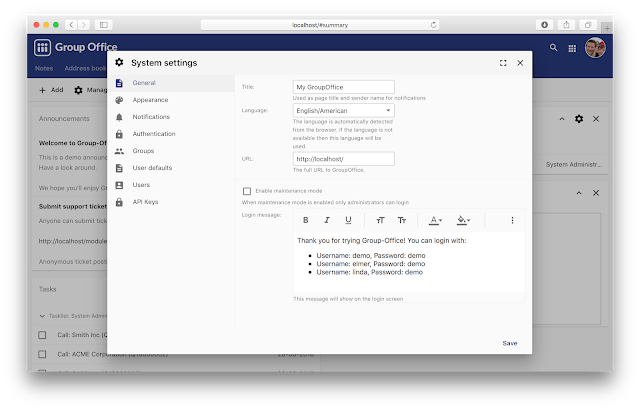
Task: Open text color picker
Action: click(x=436, y=220)
